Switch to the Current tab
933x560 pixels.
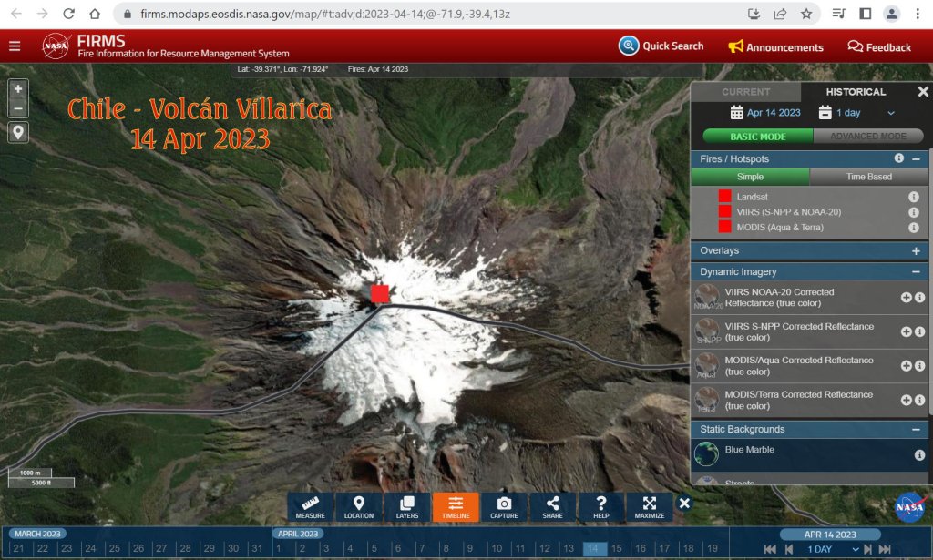(x=745, y=92)
